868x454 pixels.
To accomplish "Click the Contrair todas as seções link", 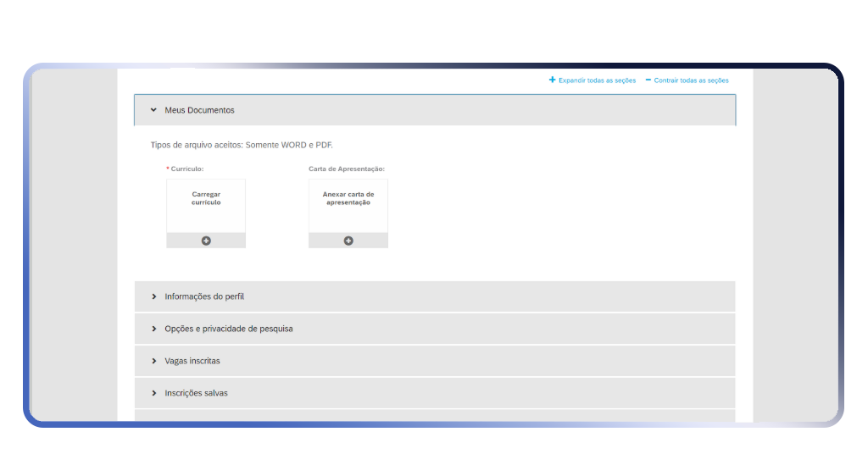I will 691,80.
